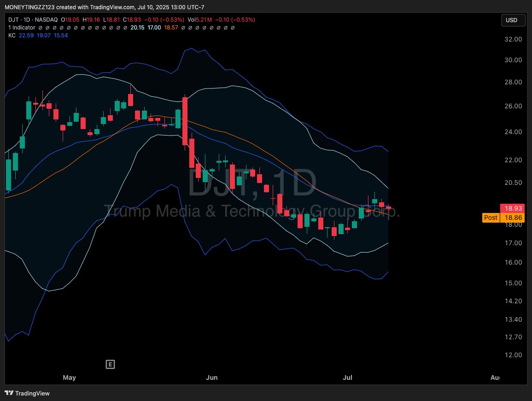The width and height of the screenshot is (532, 401).
Task: Click the low value L18.81
Action: click(x=111, y=20)
